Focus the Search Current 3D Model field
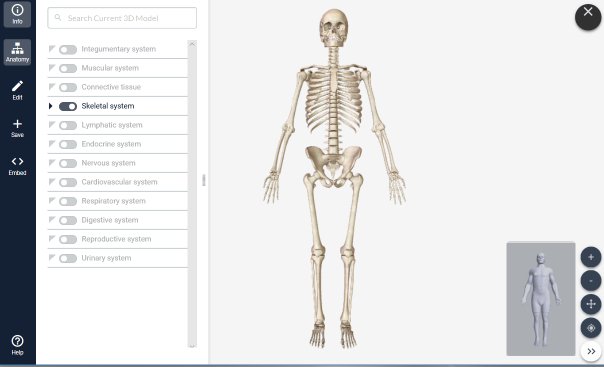604x367 pixels. point(122,18)
